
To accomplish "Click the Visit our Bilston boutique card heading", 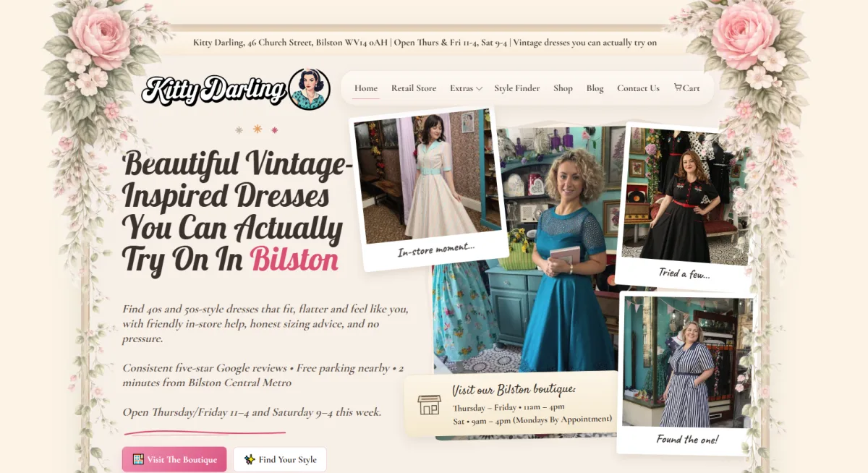I will (514, 389).
